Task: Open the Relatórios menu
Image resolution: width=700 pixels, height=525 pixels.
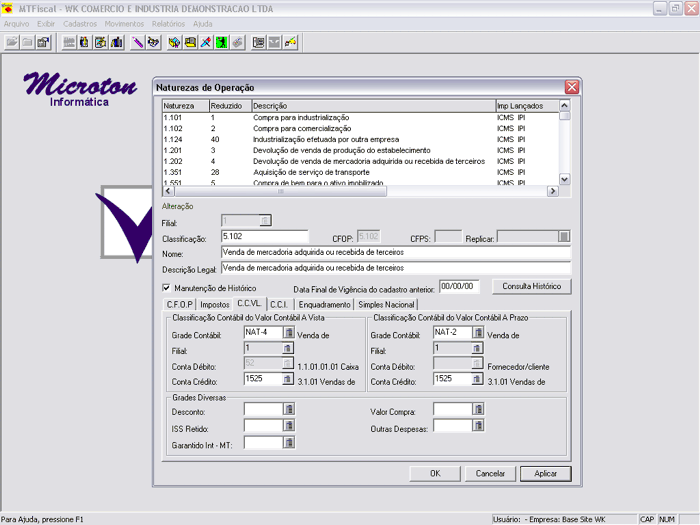Action: (168, 23)
